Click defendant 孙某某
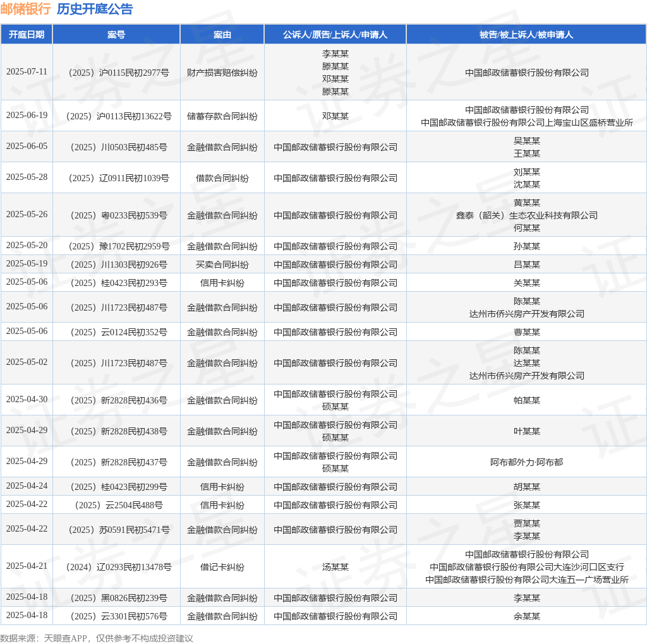647x644 pixels. point(526,246)
